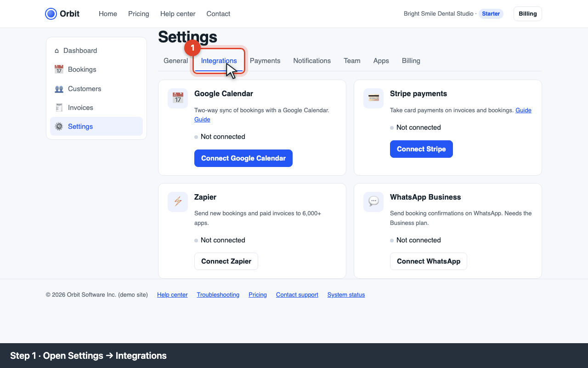Open the System status footer link
Screen dimensions: 588x368
(346, 295)
